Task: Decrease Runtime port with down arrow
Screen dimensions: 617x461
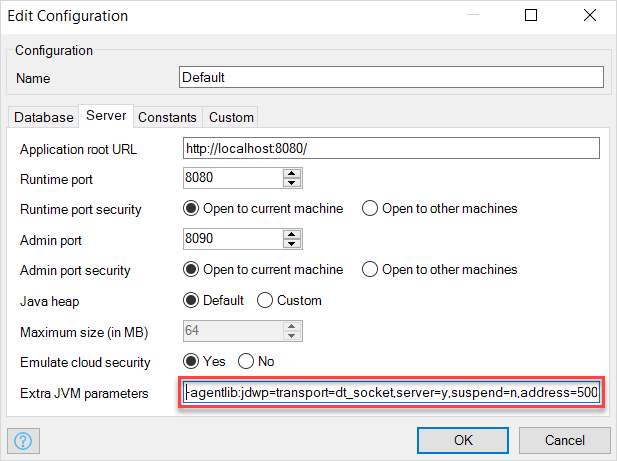Action: click(x=292, y=184)
